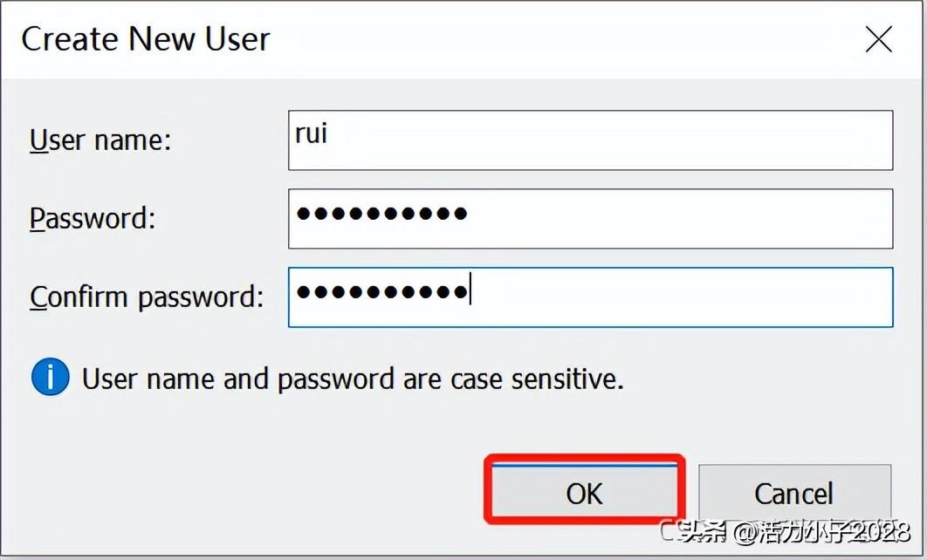Viewport: 927px width, 560px height.
Task: Click masked dots in Confirm password field
Action: coord(382,291)
